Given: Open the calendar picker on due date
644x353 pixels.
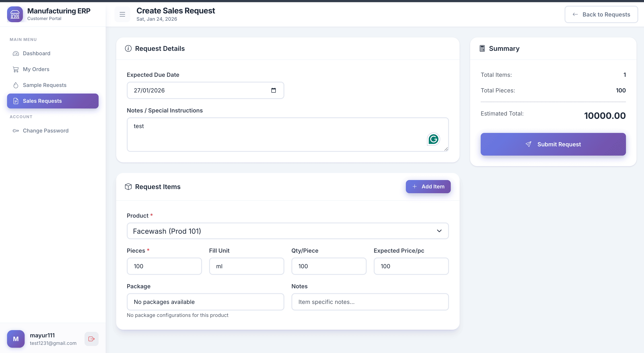Looking at the screenshot, I should point(274,90).
